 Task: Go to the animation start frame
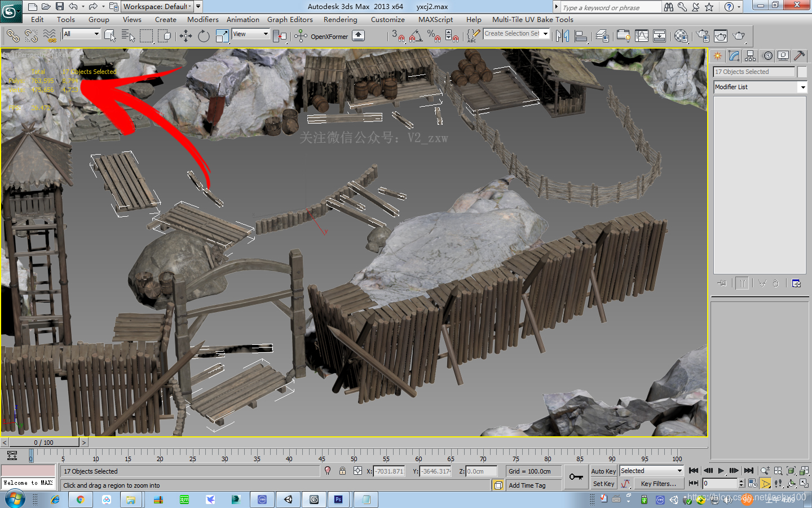coord(694,471)
